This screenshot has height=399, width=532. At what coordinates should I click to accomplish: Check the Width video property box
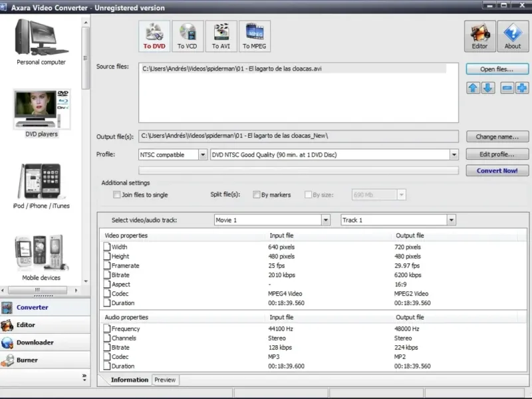(x=107, y=247)
